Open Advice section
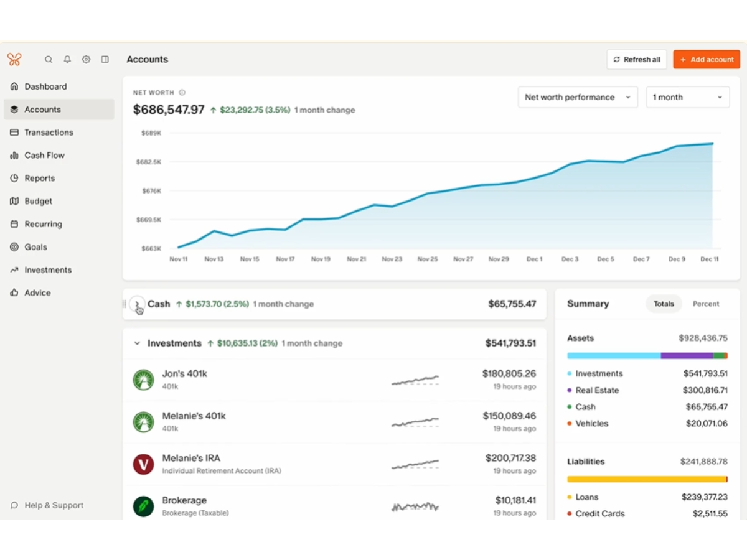 click(59, 293)
